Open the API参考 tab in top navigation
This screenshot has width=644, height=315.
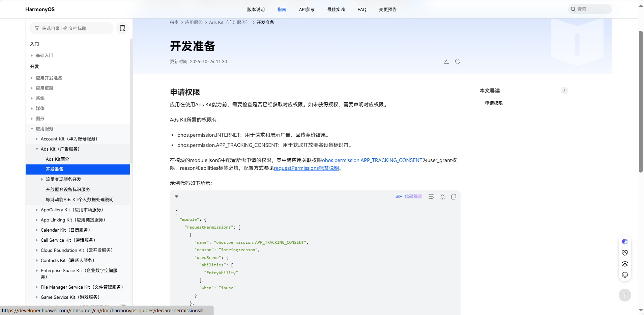pos(306,9)
